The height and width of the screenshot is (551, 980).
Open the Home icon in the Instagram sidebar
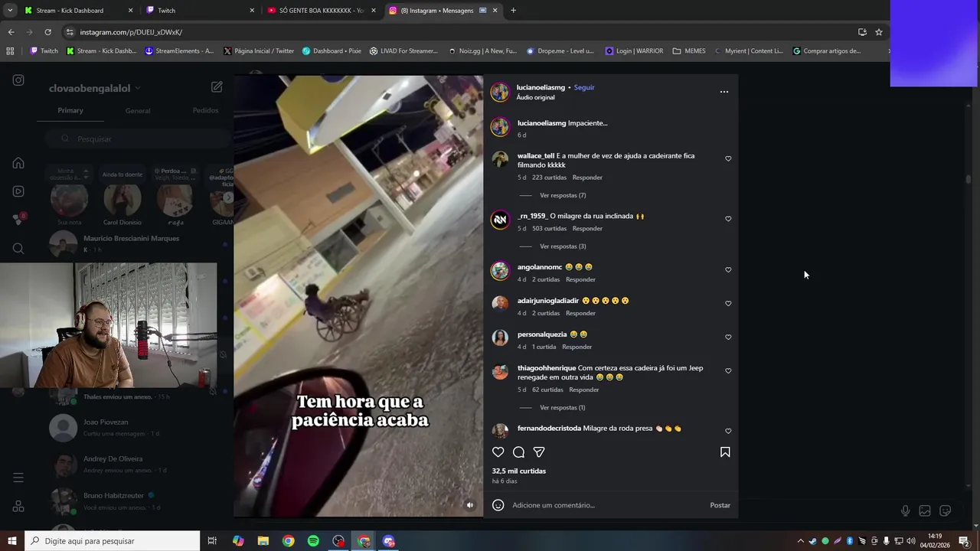(18, 163)
